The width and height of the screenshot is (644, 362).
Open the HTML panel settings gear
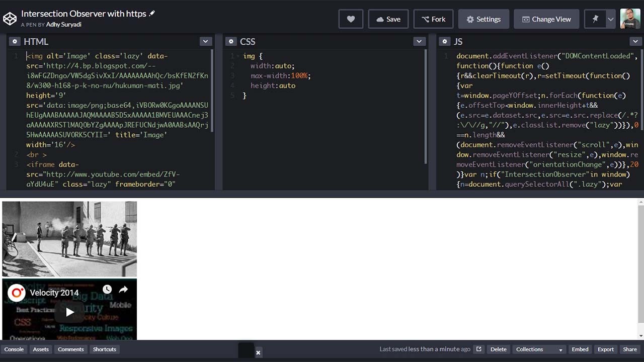click(x=15, y=41)
